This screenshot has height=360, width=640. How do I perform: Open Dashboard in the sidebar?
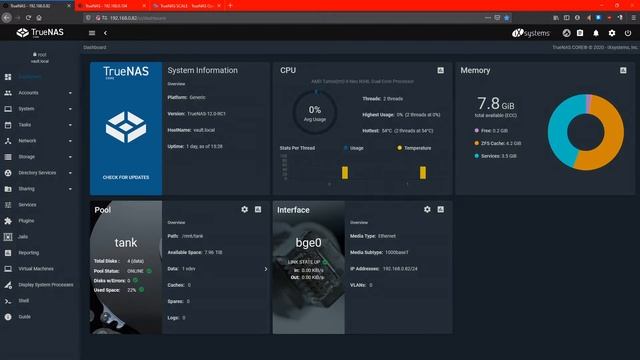(x=40, y=77)
